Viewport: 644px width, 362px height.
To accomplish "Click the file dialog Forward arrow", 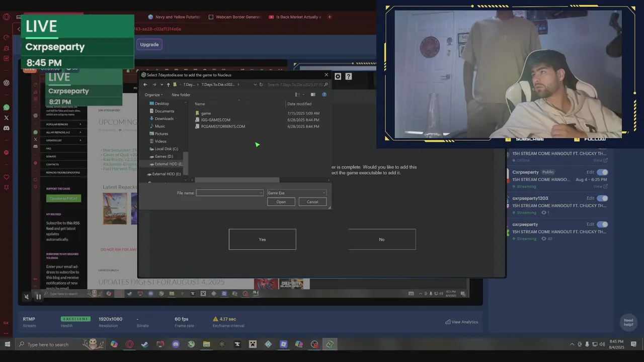I will pos(154,84).
